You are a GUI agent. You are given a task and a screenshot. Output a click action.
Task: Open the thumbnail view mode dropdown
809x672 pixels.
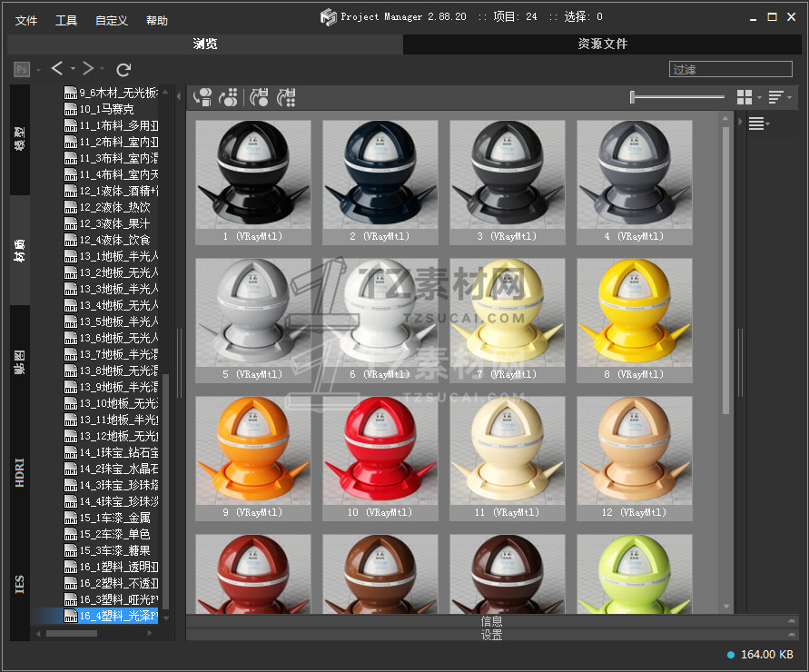click(x=747, y=97)
